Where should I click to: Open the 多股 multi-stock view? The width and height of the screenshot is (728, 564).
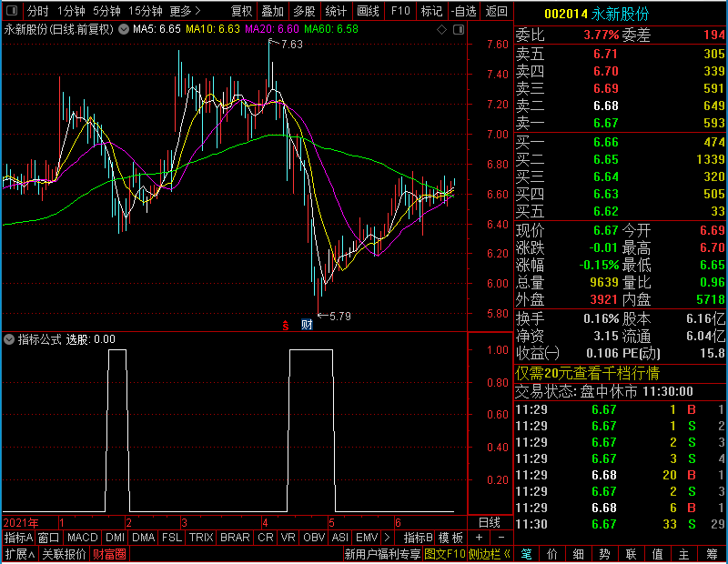coord(304,11)
